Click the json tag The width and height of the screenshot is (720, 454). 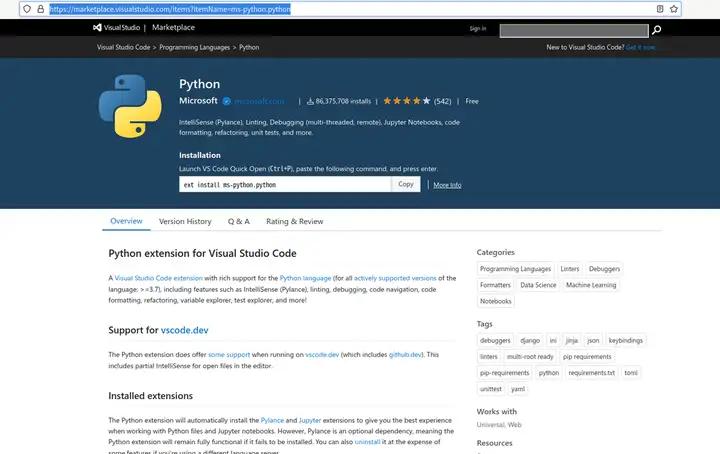[593, 341]
